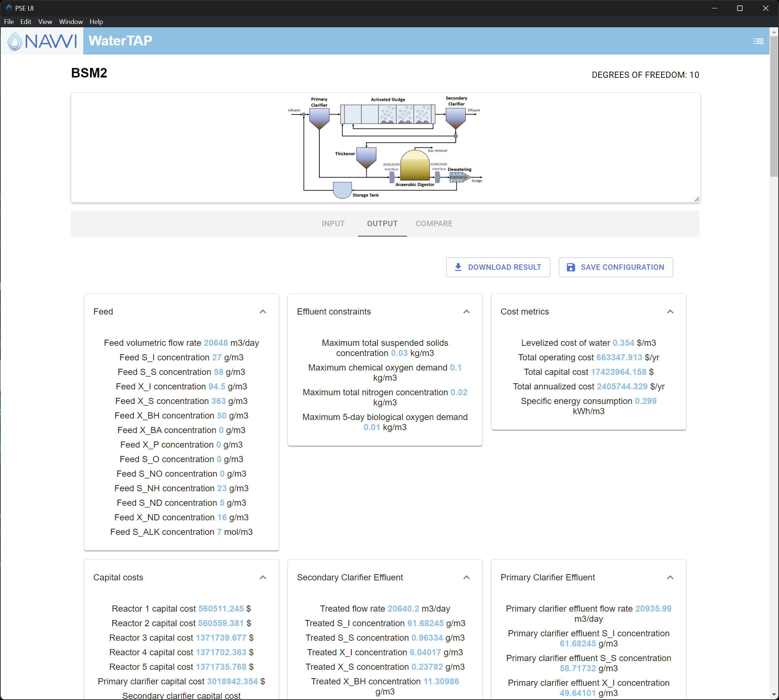Click Primary clarifier effluent flow rate 20935.99
The height and width of the screenshot is (700, 779).
pyautogui.click(x=653, y=608)
